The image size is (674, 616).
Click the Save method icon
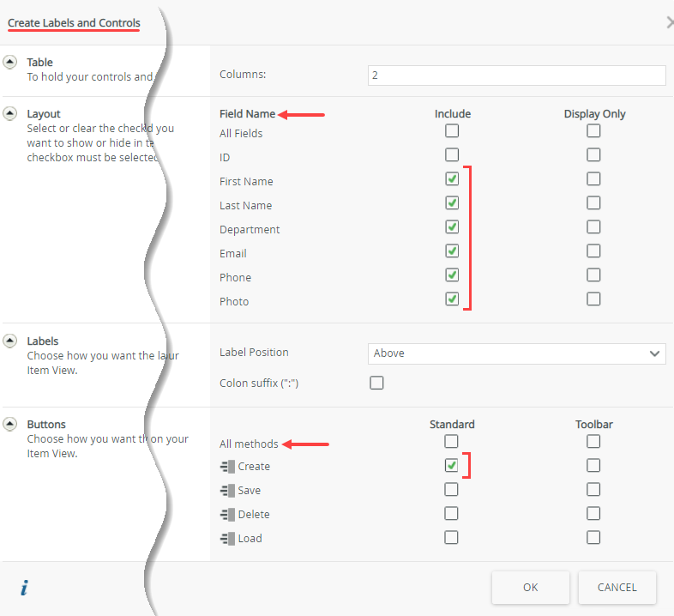(x=227, y=491)
